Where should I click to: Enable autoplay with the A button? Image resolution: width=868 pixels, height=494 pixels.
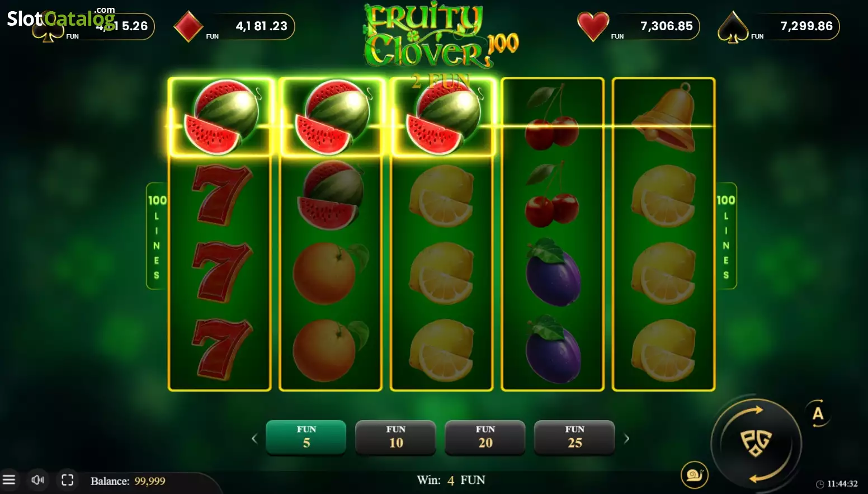(818, 414)
